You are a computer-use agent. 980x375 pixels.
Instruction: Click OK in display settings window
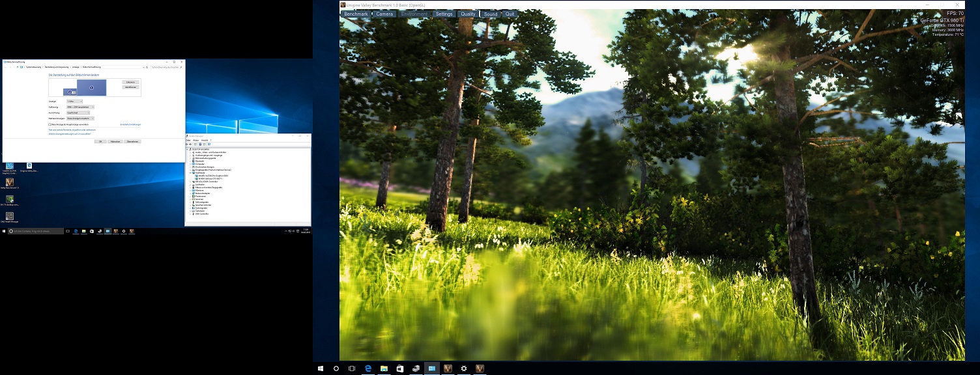pos(100,141)
